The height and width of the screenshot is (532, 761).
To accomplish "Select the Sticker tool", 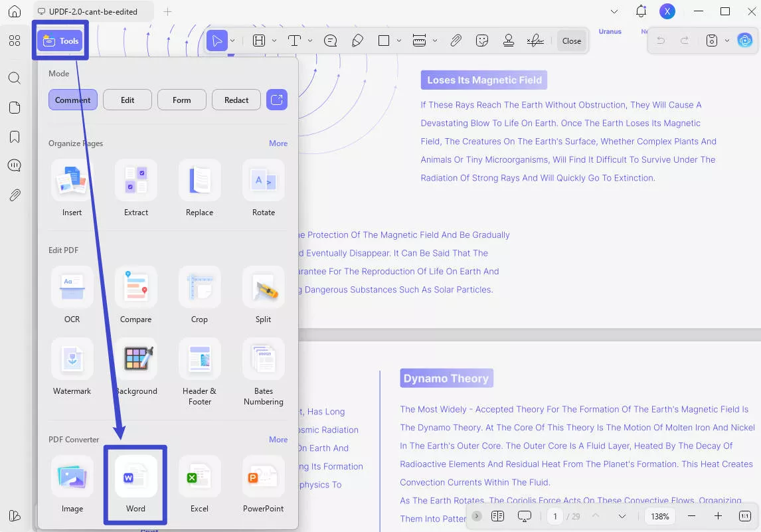I will pyautogui.click(x=482, y=41).
